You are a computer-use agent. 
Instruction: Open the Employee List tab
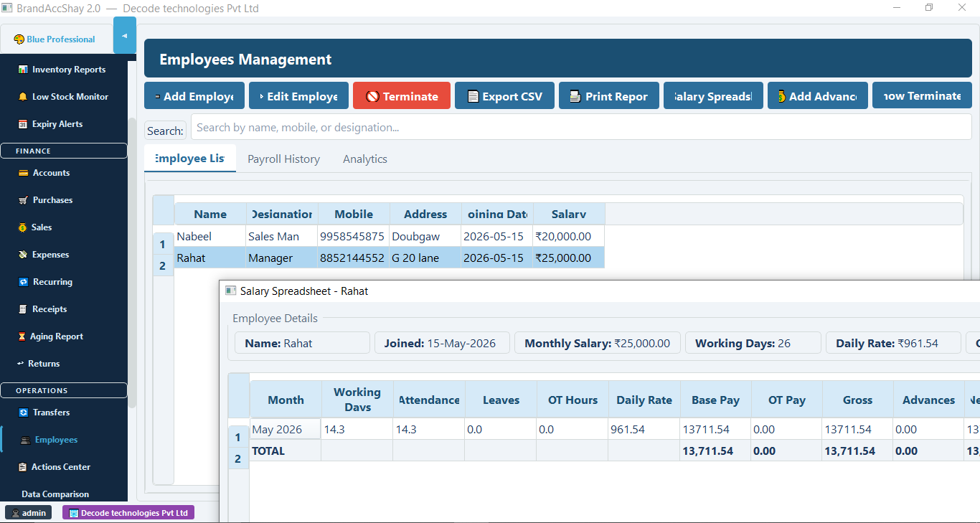tap(190, 159)
